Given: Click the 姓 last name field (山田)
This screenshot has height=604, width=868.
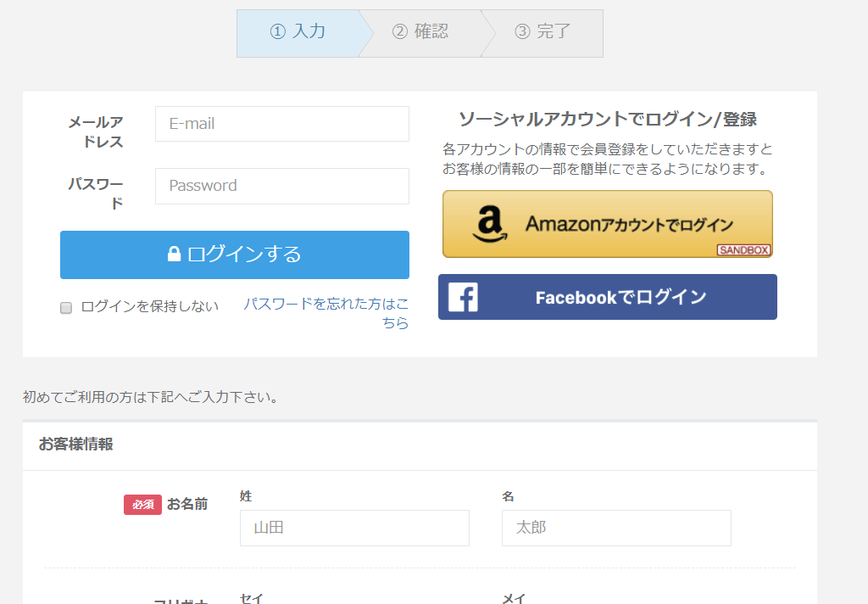Looking at the screenshot, I should point(354,528).
